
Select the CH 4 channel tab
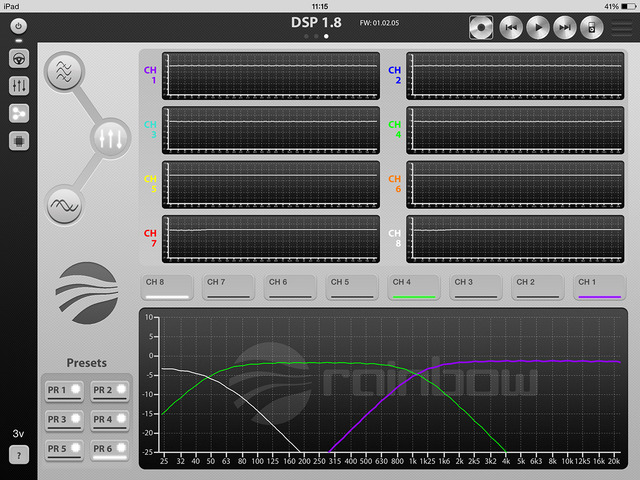(415, 287)
